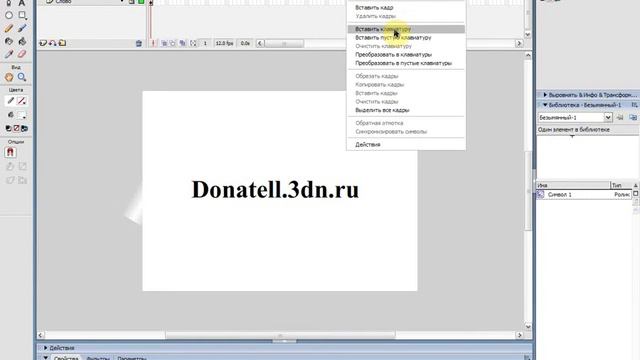Select the Ink Bottle tool
This screenshot has width=640, height=360.
pos(9,41)
